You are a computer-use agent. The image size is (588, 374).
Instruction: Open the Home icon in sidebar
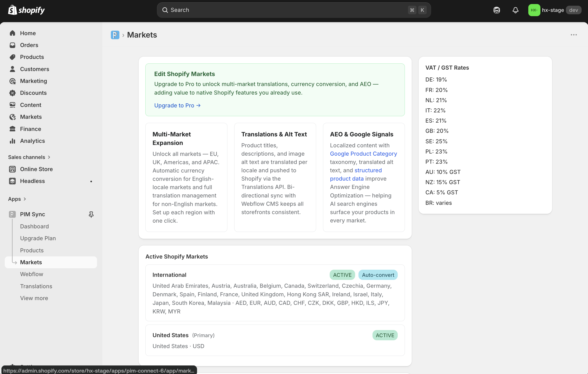(x=12, y=33)
